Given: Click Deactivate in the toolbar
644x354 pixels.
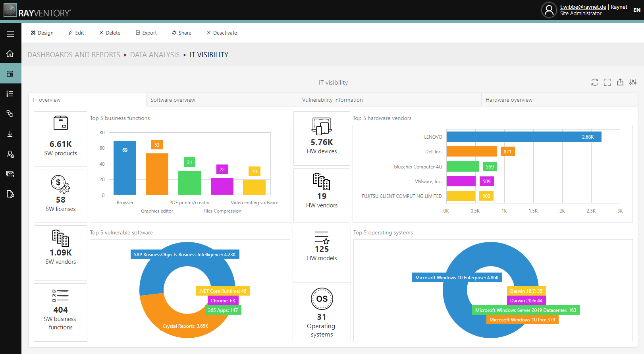Looking at the screenshot, I should [222, 33].
